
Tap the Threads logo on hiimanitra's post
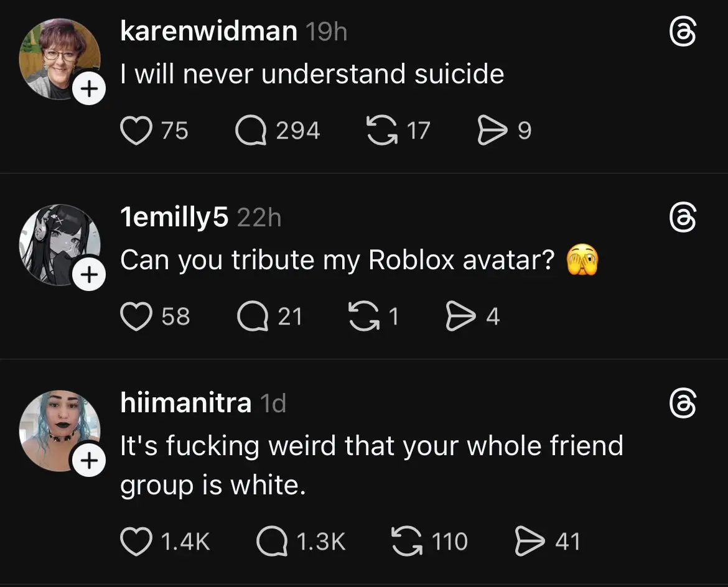[681, 403]
